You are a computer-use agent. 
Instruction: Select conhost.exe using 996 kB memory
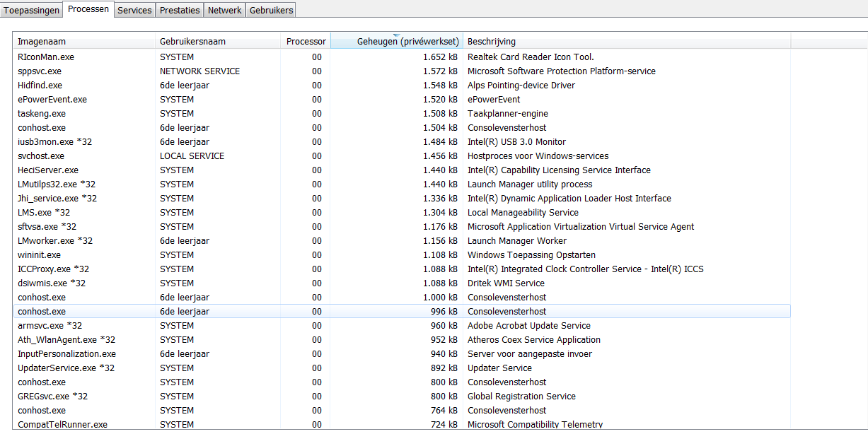point(42,312)
